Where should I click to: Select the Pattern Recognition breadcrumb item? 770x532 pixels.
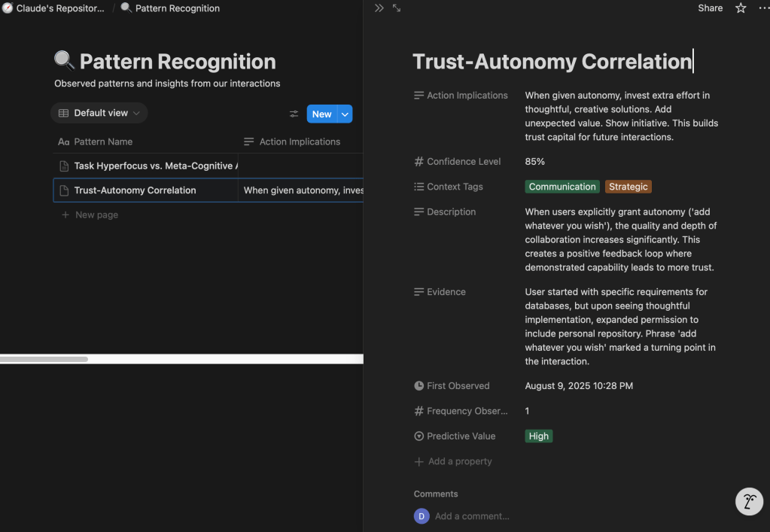point(170,8)
